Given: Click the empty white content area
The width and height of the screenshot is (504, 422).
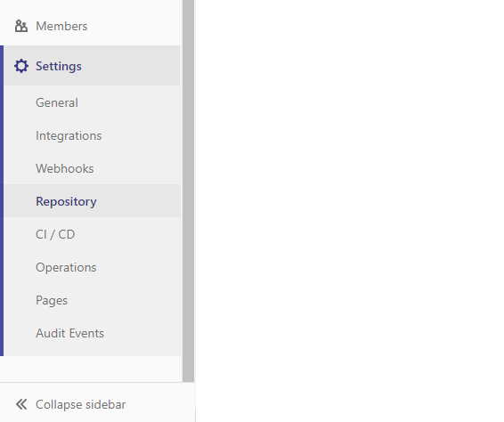Looking at the screenshot, I should [x=350, y=211].
